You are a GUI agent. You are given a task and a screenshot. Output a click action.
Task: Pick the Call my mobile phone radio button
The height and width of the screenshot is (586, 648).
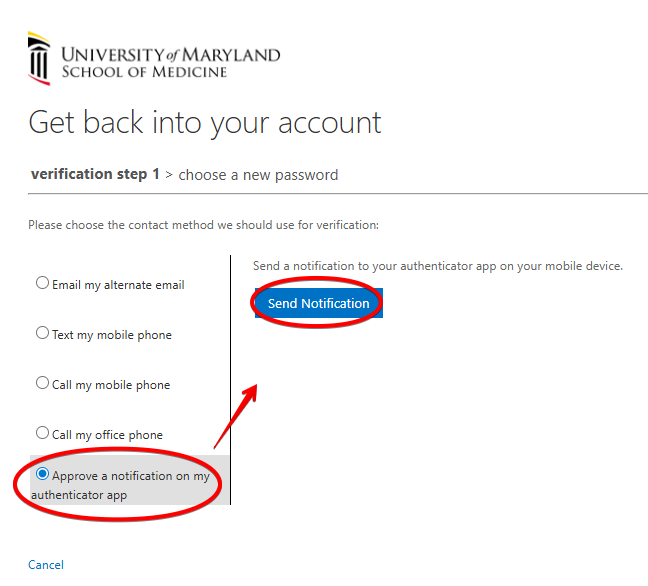(43, 383)
